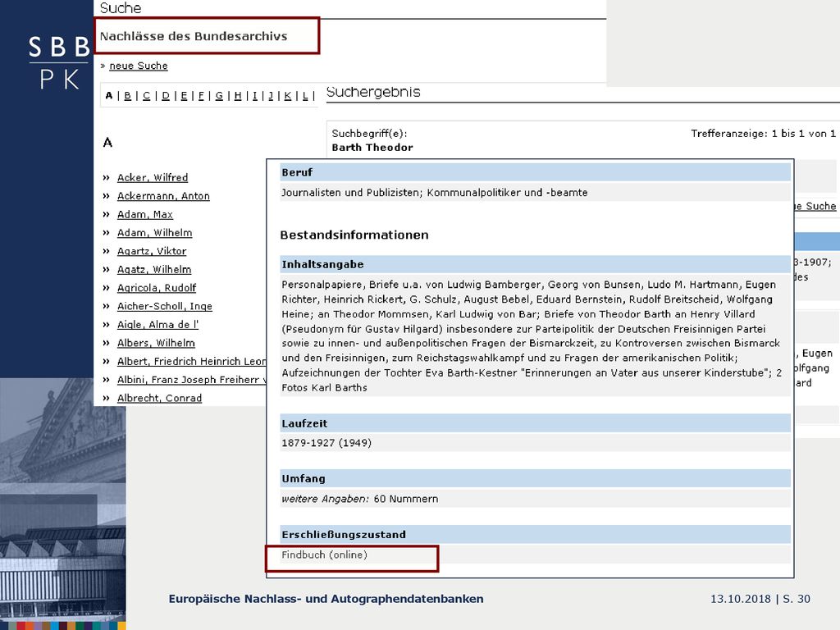Select letter D in the alphabet index
Viewport: 840px width, 630px height.
click(x=166, y=96)
